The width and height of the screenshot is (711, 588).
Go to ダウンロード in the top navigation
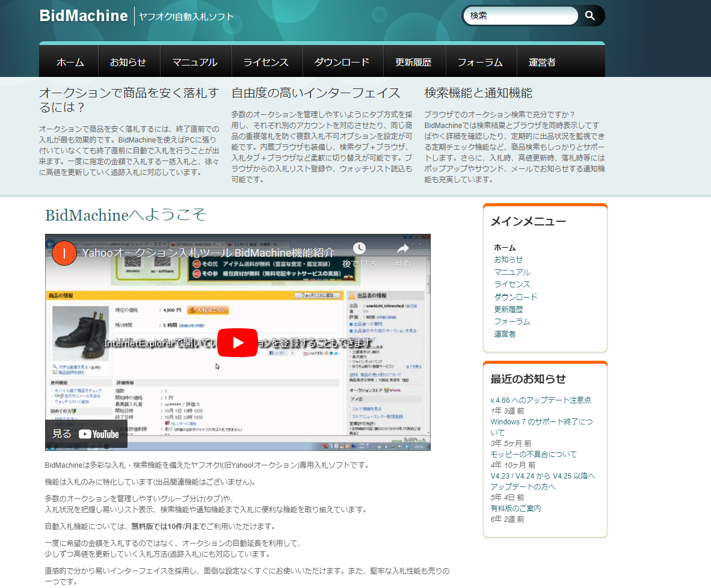pos(341,62)
